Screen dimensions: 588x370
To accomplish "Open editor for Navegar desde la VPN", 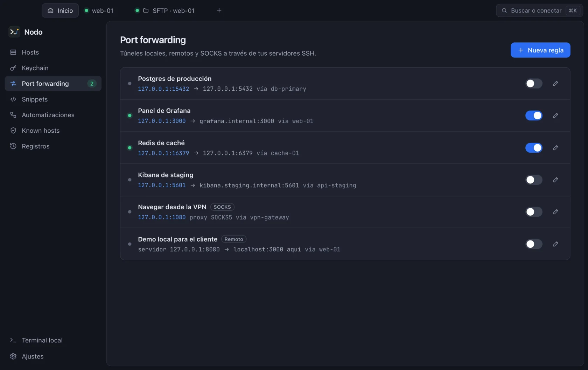I will (555, 212).
